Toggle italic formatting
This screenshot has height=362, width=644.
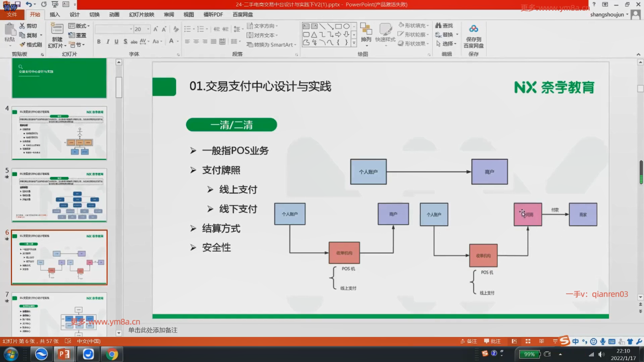tap(108, 42)
